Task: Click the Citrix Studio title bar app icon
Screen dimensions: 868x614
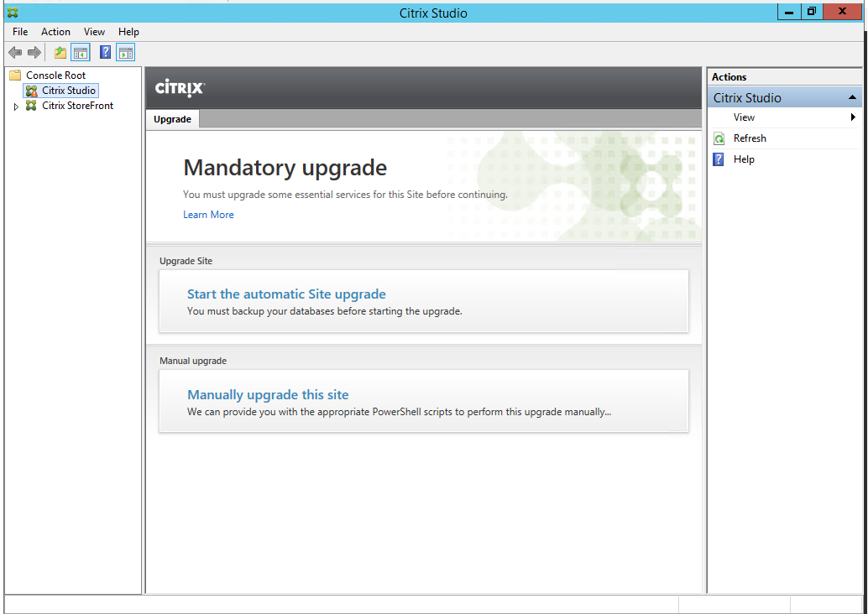Action: (13, 13)
